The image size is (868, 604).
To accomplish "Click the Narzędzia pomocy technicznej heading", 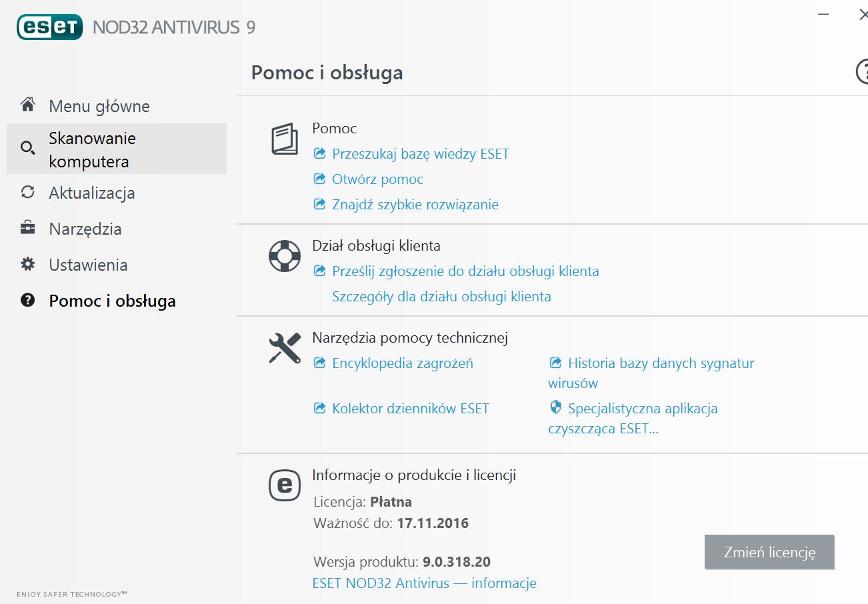I will [x=410, y=338].
